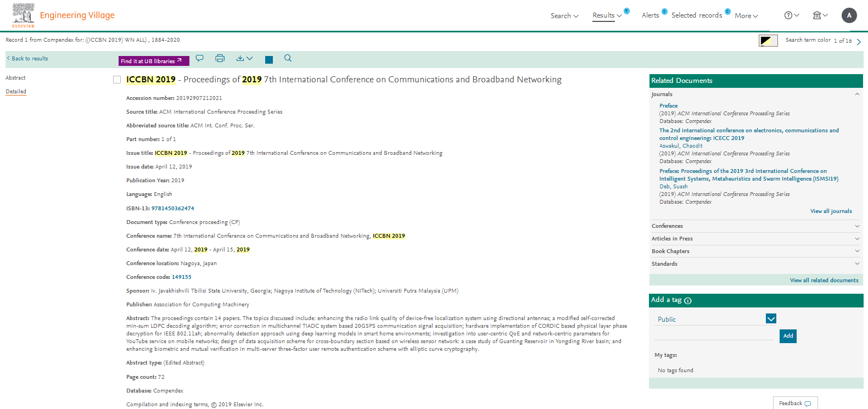The image size is (868, 409).
Task: Click author Deb, Suash link
Action: click(673, 187)
